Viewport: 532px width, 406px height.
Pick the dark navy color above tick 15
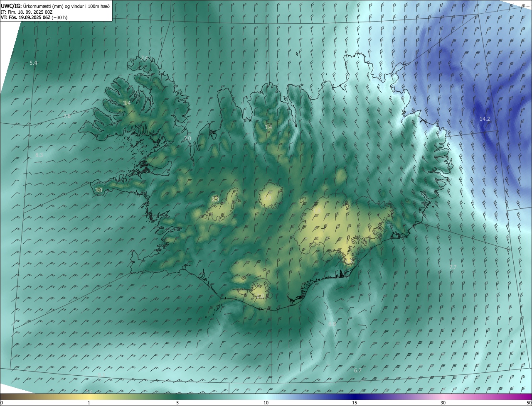[x=355, y=396]
